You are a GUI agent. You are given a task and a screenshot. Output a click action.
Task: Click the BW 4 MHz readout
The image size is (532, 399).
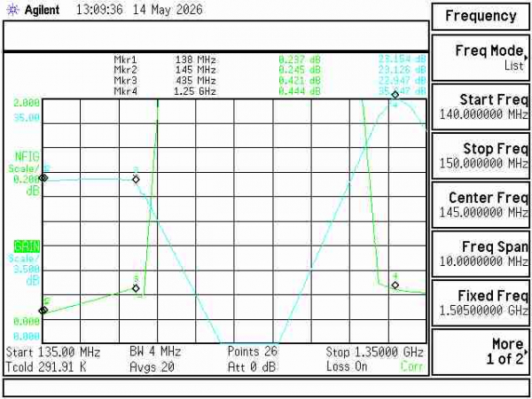pos(155,351)
